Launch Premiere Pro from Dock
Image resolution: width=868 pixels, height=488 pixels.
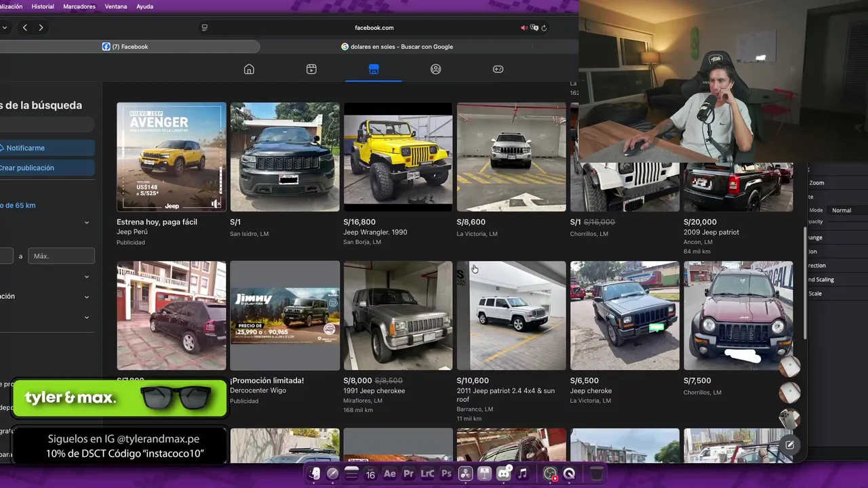(408, 474)
